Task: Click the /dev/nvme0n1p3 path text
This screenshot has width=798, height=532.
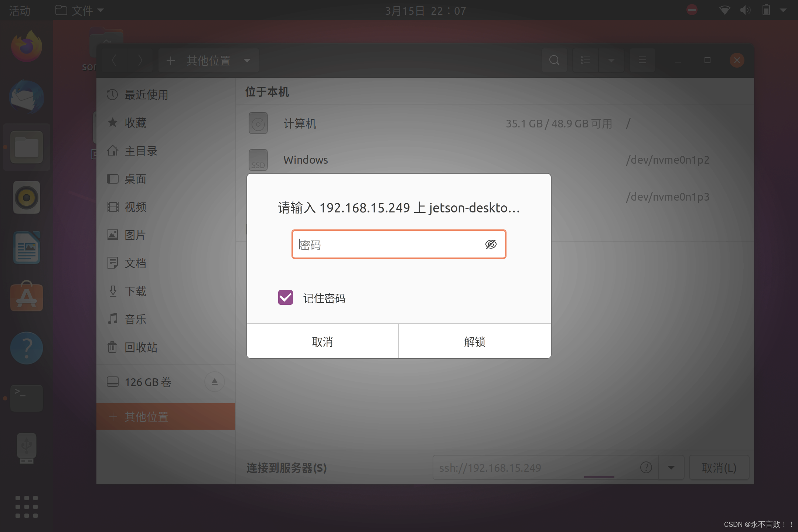Action: pyautogui.click(x=668, y=197)
